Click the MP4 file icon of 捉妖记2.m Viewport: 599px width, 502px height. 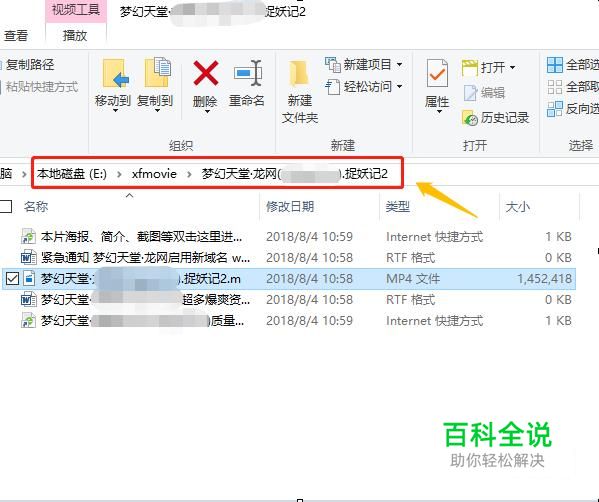(x=29, y=279)
